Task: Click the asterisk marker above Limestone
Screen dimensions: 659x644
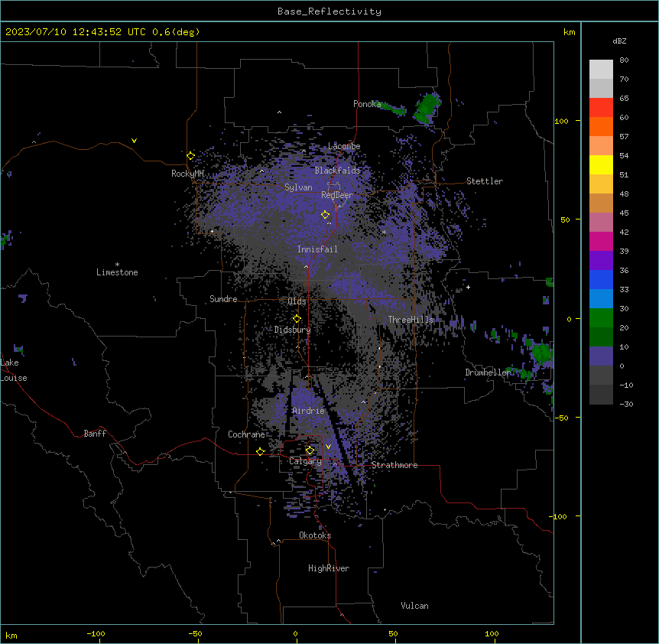Action: (x=117, y=265)
